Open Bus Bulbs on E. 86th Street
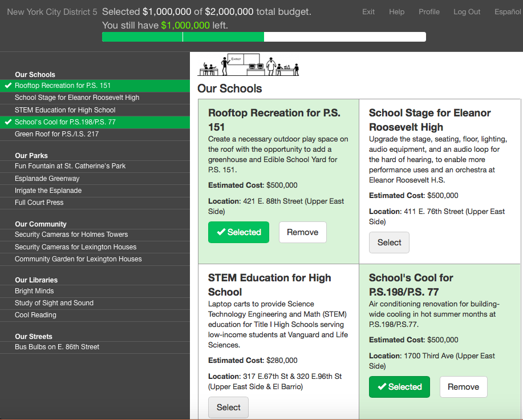The width and height of the screenshot is (523, 420). point(95,347)
